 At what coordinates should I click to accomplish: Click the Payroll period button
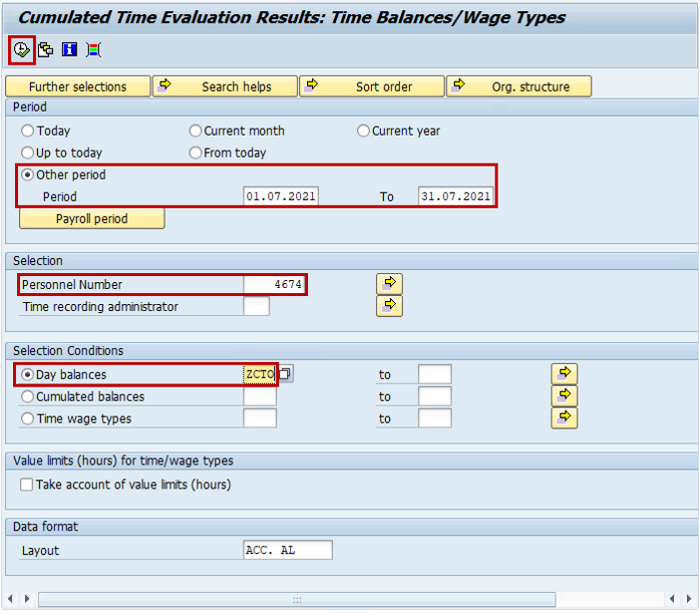(92, 218)
